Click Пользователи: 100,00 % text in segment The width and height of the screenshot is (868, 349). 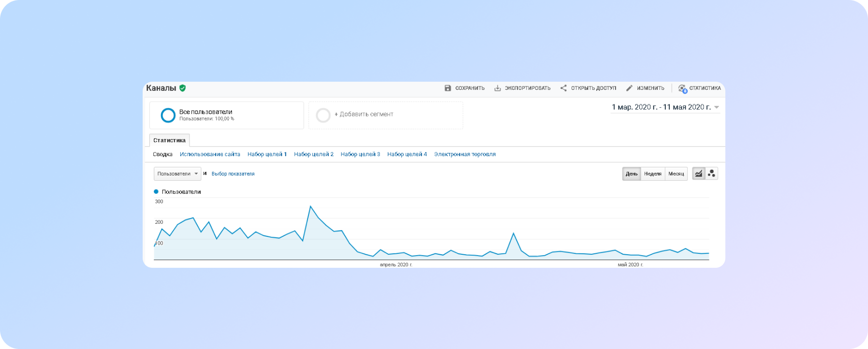207,119
